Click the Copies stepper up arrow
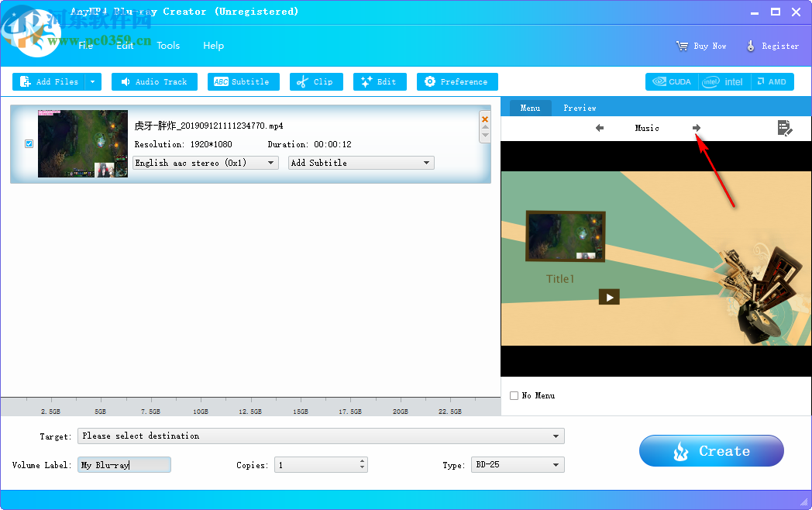The height and width of the screenshot is (510, 812). tap(361, 460)
